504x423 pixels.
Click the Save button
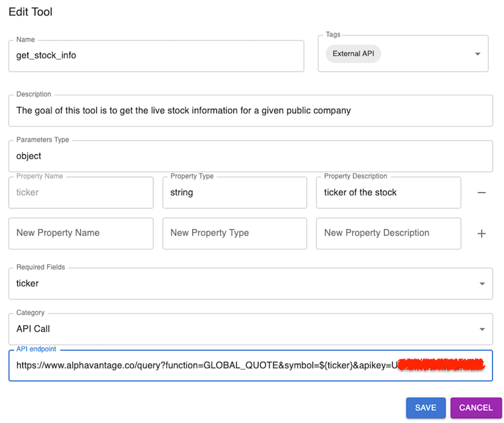[425, 408]
